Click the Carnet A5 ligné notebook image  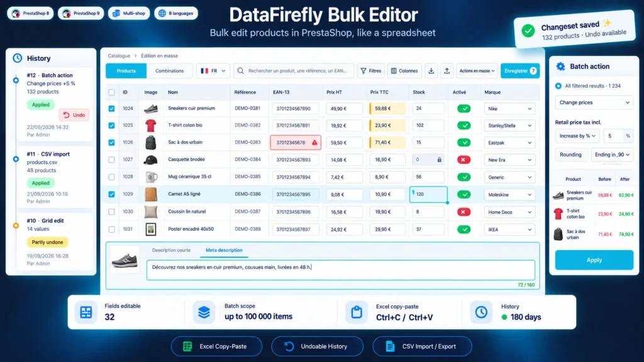point(151,194)
